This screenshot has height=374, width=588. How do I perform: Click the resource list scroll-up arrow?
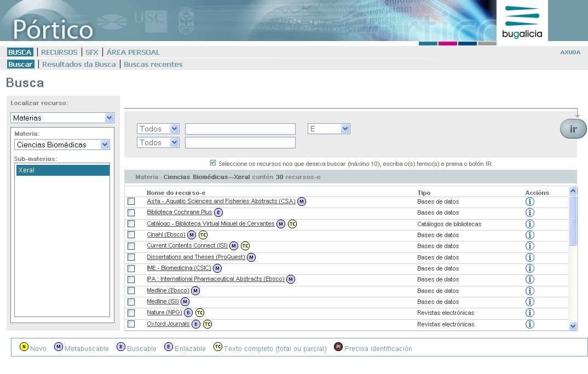(x=573, y=191)
